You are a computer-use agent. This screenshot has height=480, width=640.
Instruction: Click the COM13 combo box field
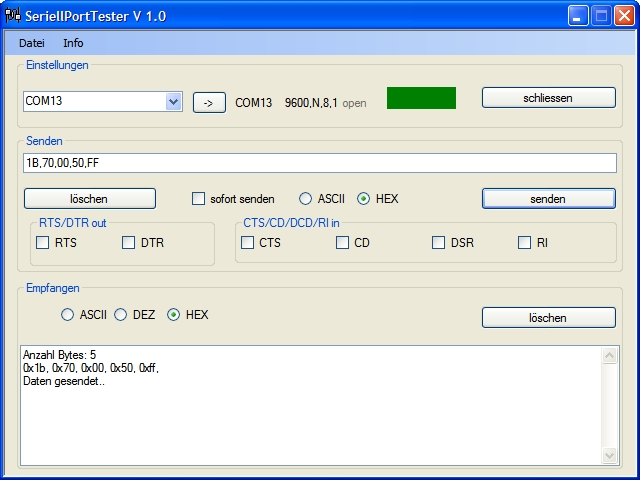[103, 101]
